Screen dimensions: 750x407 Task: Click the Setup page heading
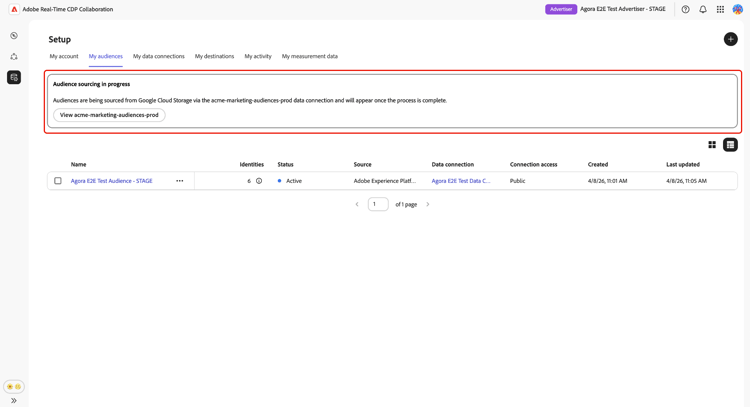click(x=59, y=39)
